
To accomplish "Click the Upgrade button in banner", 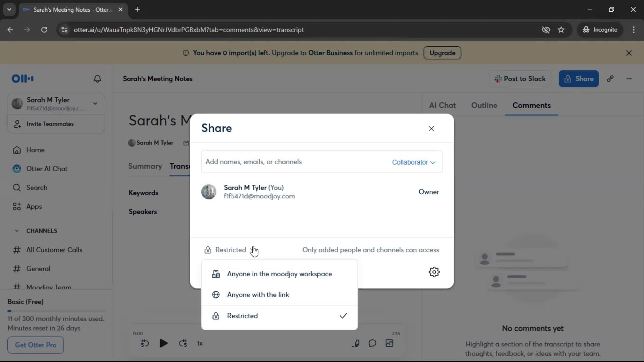I will [442, 53].
